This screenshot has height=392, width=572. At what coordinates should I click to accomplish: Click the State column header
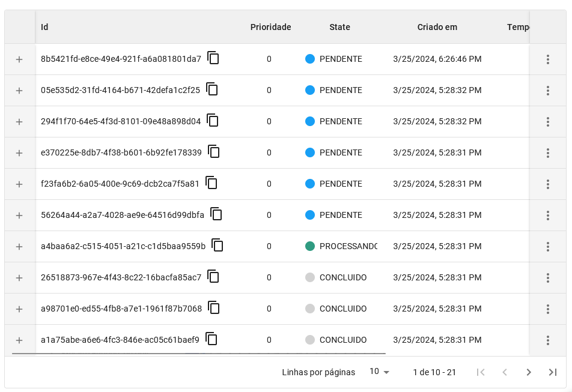(339, 27)
